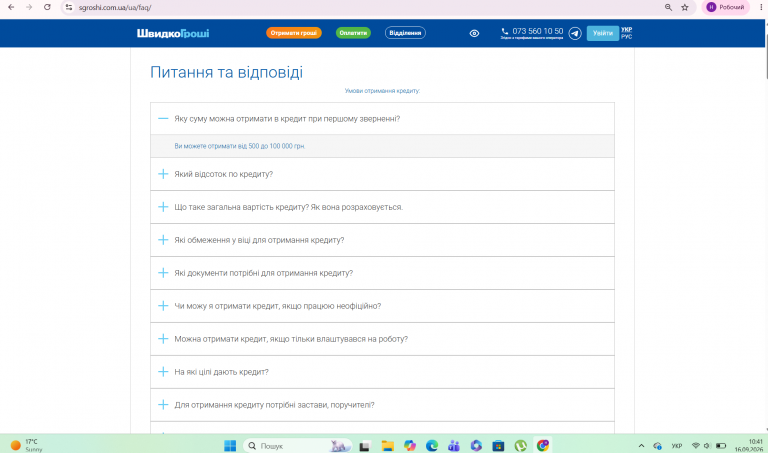768x453 pixels.
Task: Click the orange Отримати гроші button
Action: tap(294, 33)
